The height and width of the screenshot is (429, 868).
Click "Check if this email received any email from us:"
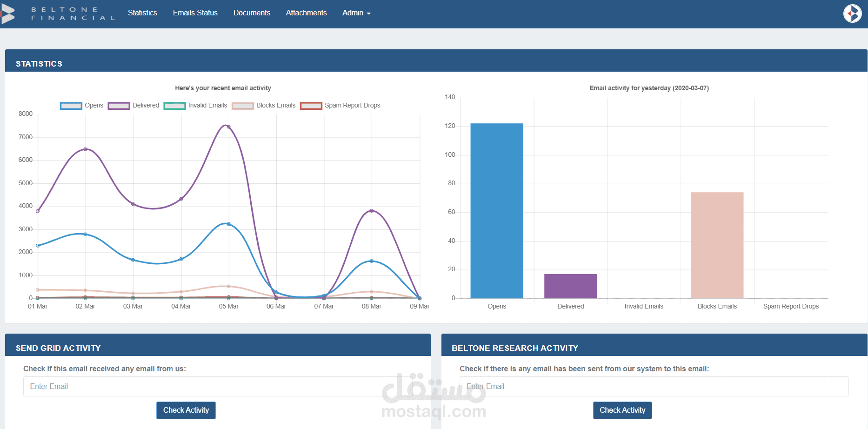click(x=105, y=369)
